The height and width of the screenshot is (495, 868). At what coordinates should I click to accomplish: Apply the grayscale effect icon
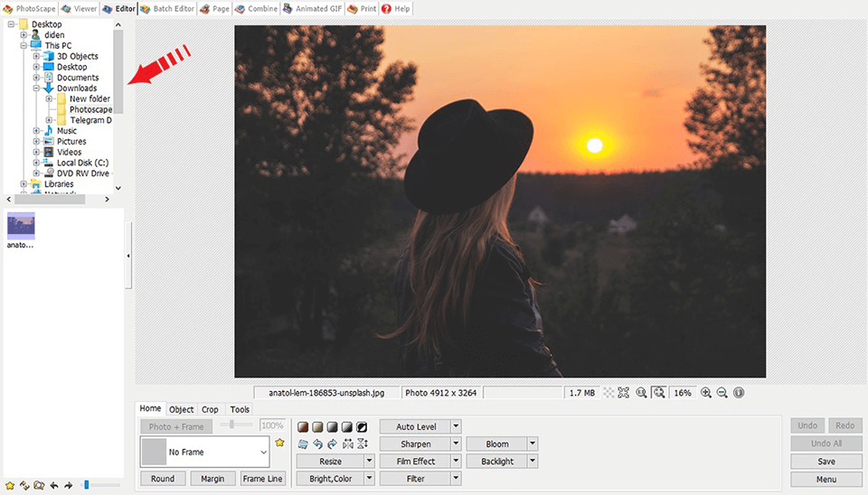click(x=332, y=427)
